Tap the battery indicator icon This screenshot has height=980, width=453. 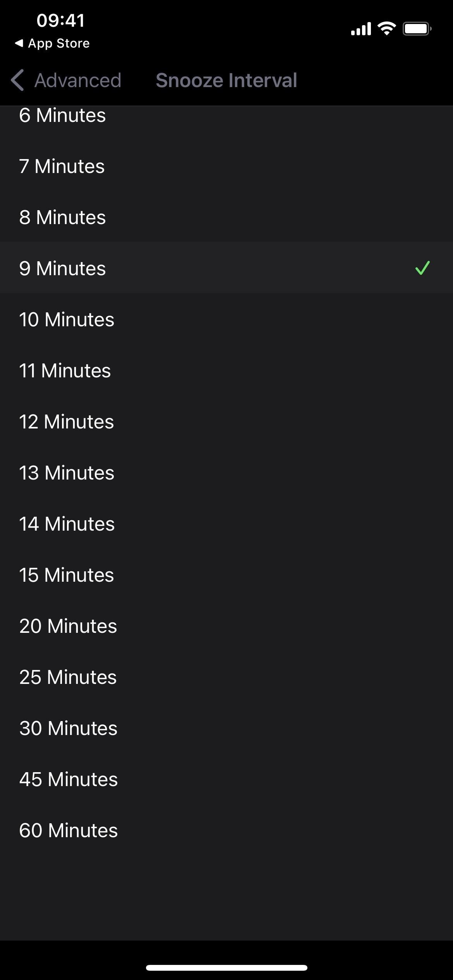pos(417,29)
